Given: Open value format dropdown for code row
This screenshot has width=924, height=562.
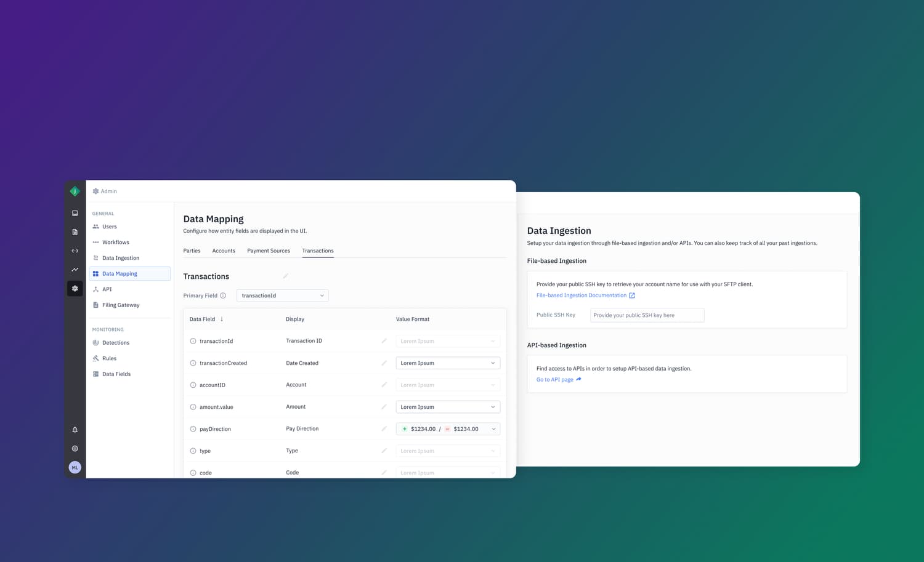Looking at the screenshot, I should click(448, 473).
